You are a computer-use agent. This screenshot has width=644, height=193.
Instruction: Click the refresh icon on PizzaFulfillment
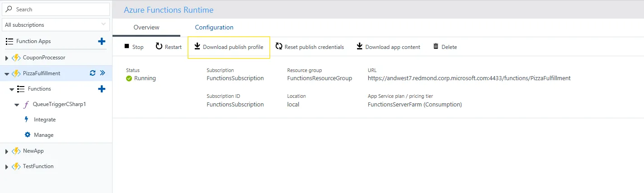[93, 73]
